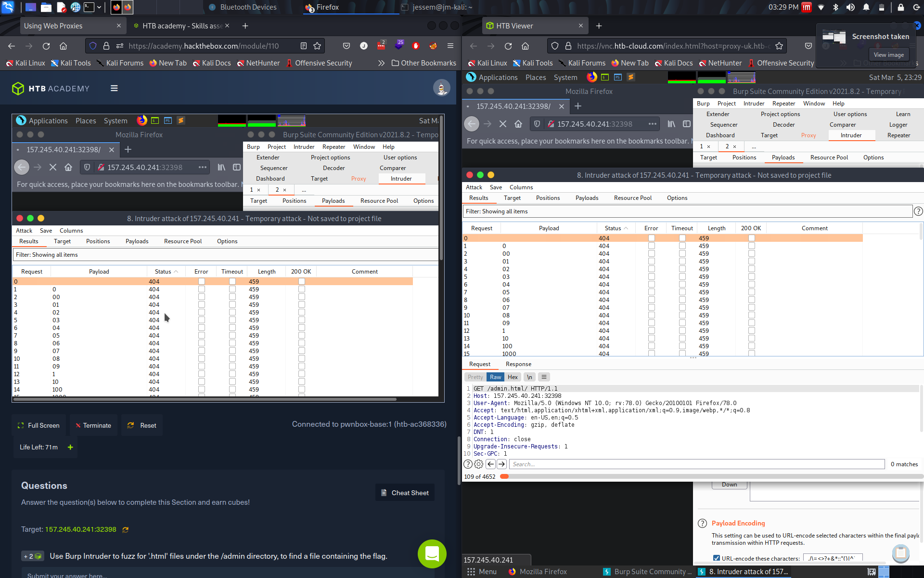The height and width of the screenshot is (578, 924).
Task: Click the reload icon beside target IP
Action: pos(126,529)
